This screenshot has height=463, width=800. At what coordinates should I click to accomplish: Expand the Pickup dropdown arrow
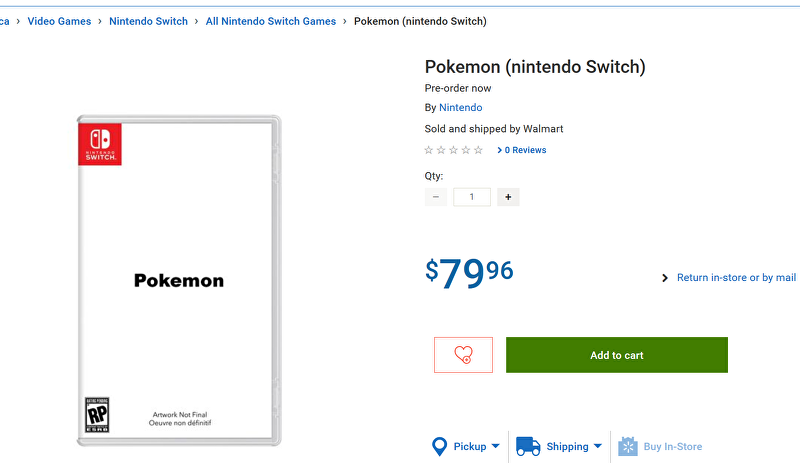pos(495,446)
